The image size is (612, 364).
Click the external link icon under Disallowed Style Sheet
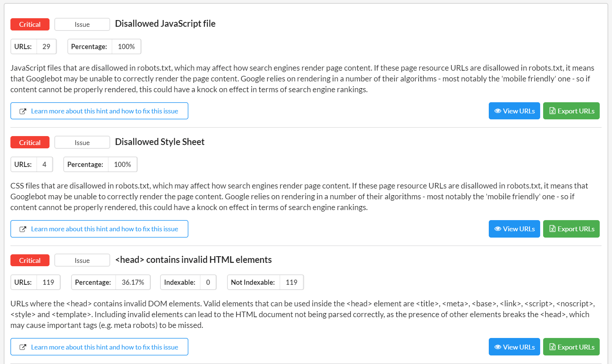click(23, 229)
